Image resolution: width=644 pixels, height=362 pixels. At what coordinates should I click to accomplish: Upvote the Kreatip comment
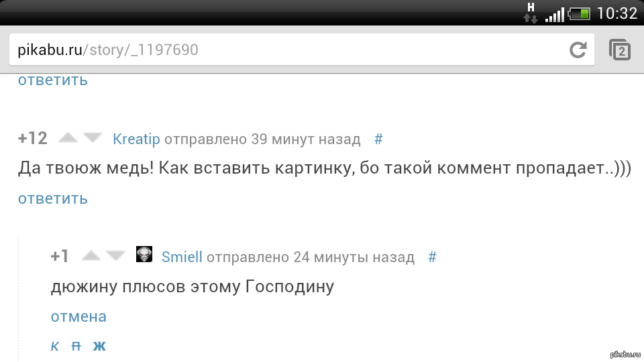click(x=68, y=138)
